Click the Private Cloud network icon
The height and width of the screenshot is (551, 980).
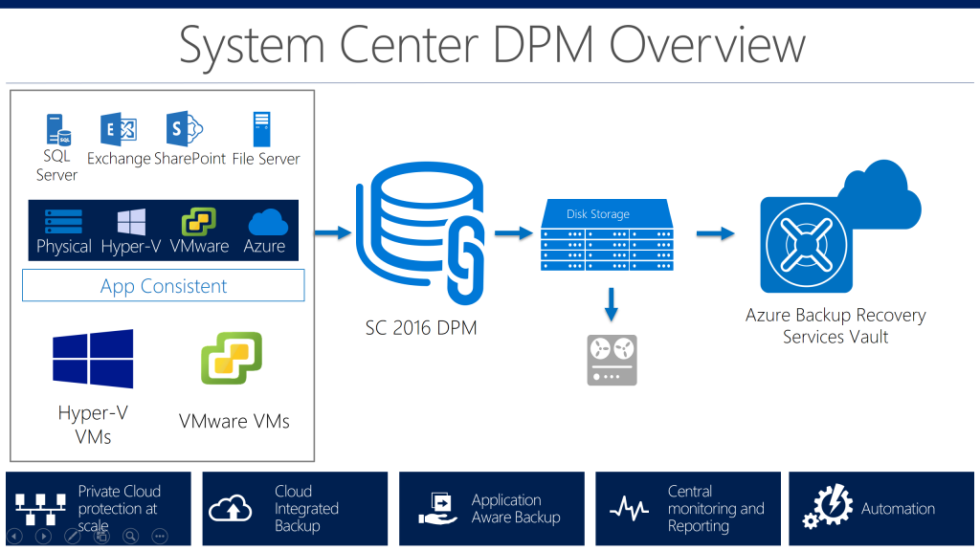40,509
